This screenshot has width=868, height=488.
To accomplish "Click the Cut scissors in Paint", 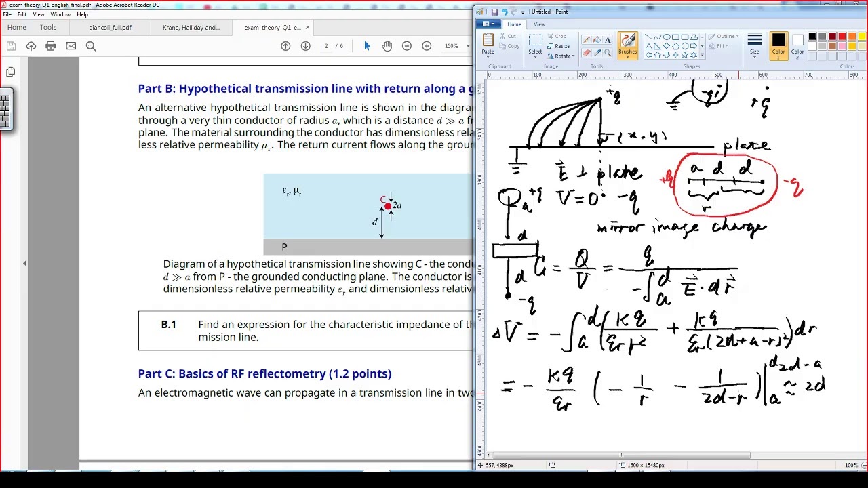I will tap(508, 36).
